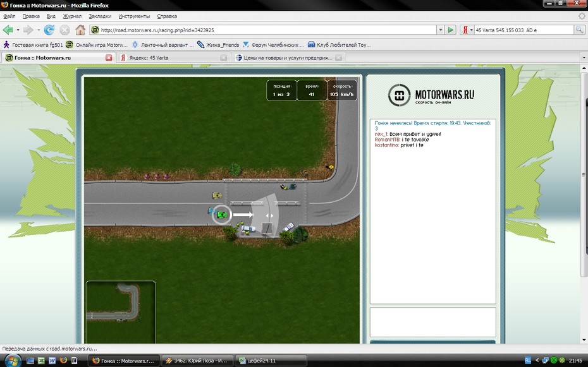Click the grey Forward arrow button
The width and height of the screenshot is (588, 367).
28,30
